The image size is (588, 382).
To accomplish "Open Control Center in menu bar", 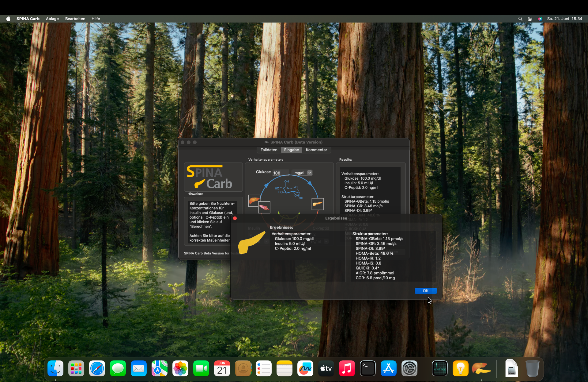I will (530, 19).
